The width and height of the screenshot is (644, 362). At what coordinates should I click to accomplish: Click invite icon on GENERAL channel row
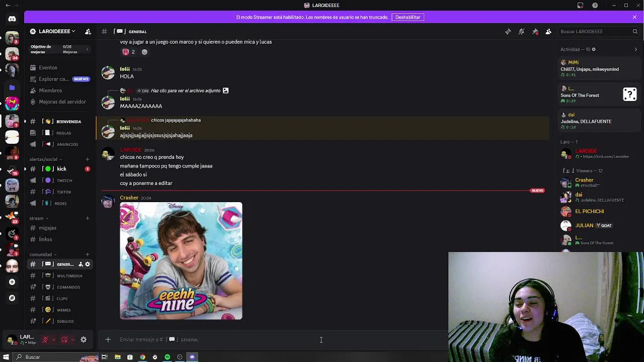pyautogui.click(x=80, y=264)
